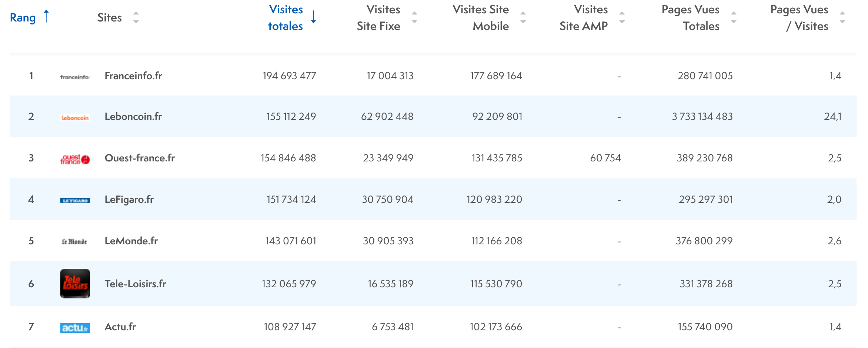Click the franceinfo logo
Screen dimensions: 868x348
[x=75, y=77]
